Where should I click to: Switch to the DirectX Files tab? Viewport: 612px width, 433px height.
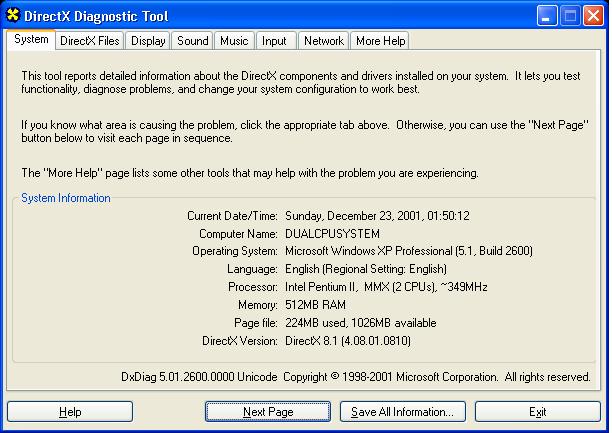pyautogui.click(x=89, y=41)
